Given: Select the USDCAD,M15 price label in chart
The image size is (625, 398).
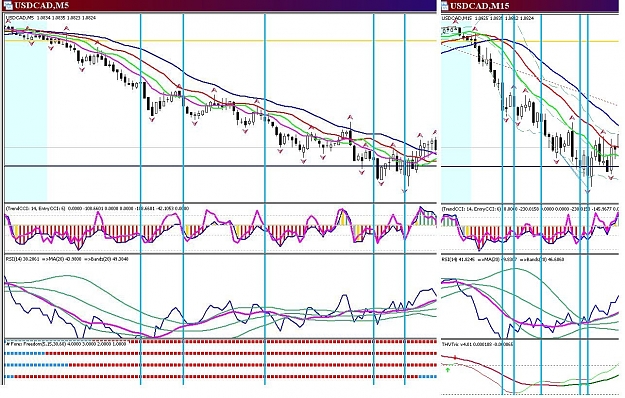Looking at the screenshot, I should 488,18.
